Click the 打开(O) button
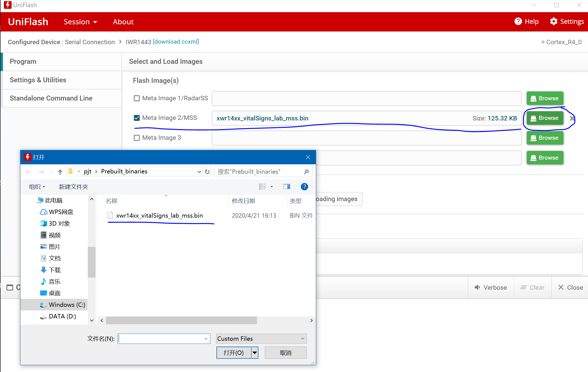 click(234, 353)
